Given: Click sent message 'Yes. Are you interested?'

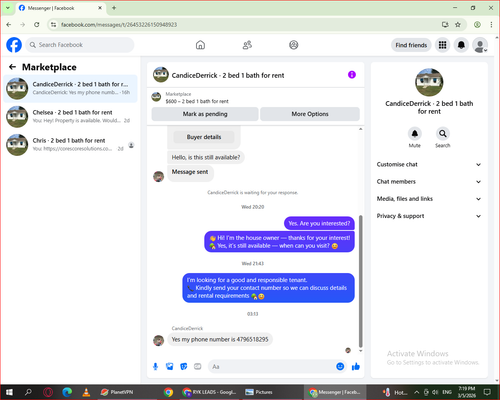Looking at the screenshot, I should tap(319, 223).
